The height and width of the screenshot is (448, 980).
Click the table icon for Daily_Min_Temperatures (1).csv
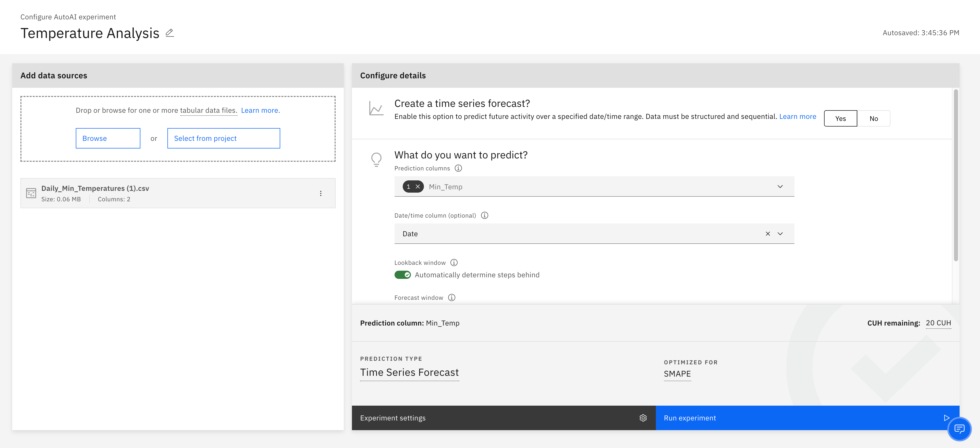(x=31, y=193)
